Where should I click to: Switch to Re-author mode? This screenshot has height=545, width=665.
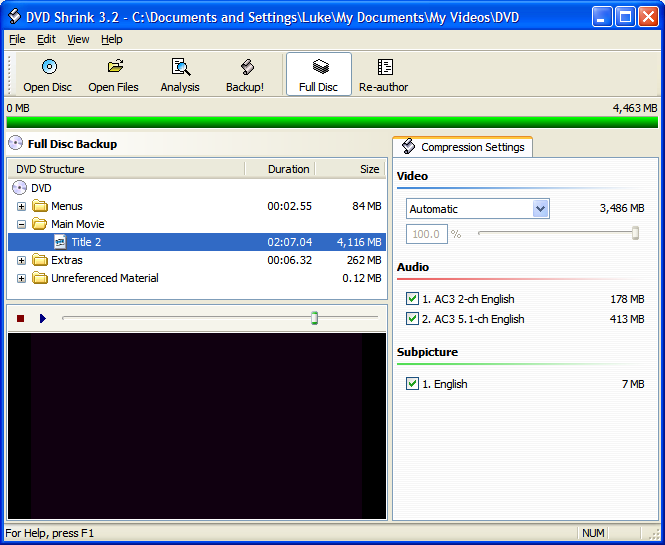point(383,74)
